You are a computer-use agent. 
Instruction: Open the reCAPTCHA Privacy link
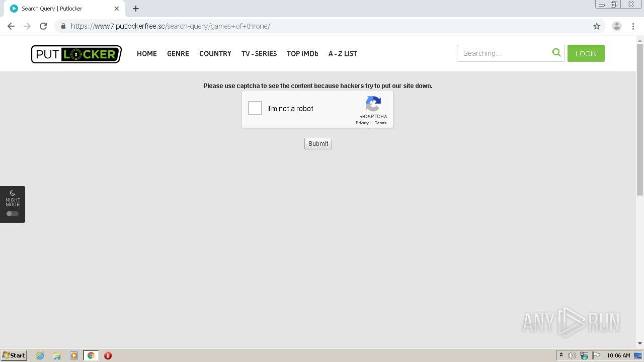coord(362,123)
